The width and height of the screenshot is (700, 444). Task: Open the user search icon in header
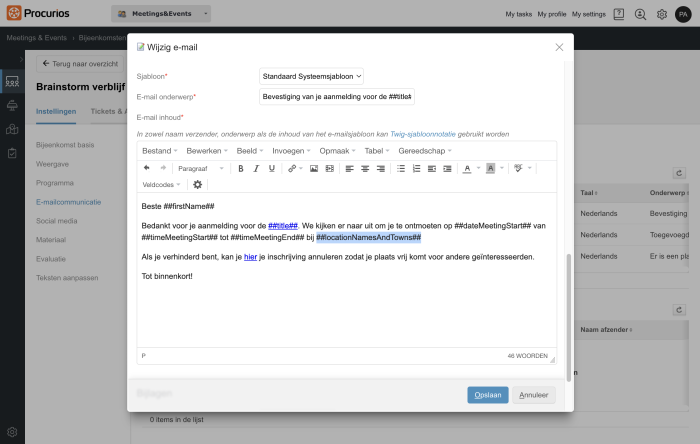click(640, 14)
